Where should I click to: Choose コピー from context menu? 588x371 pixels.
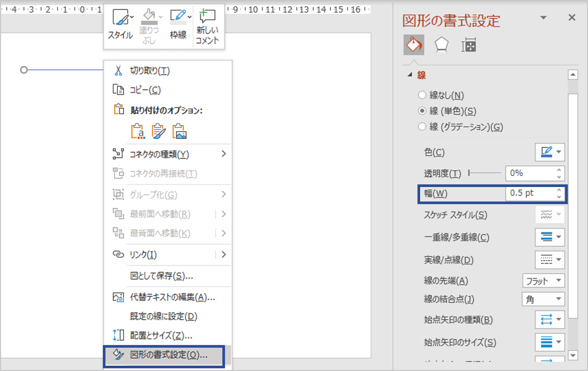(167, 90)
